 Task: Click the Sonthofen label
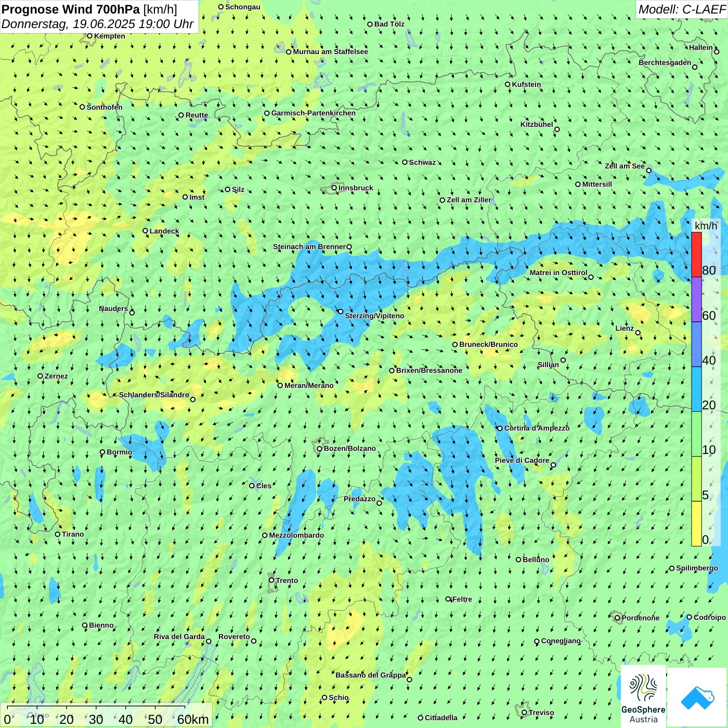[105, 107]
